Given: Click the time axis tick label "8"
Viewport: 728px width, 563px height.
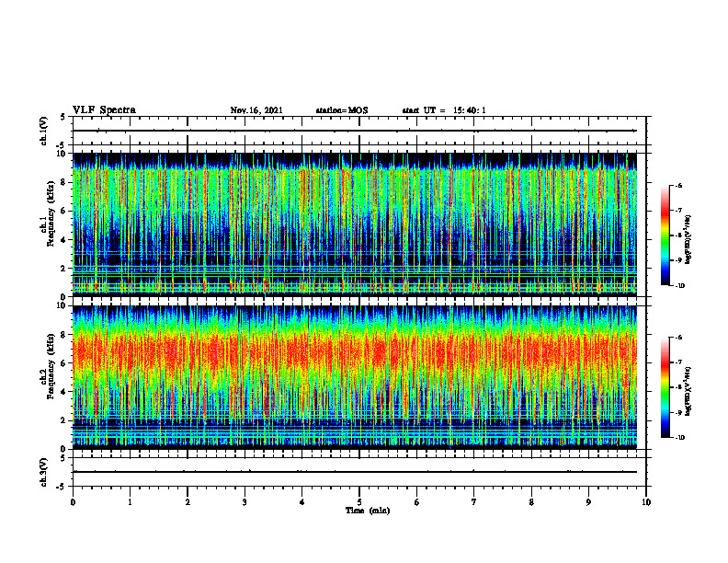Looking at the screenshot, I should (531, 502).
